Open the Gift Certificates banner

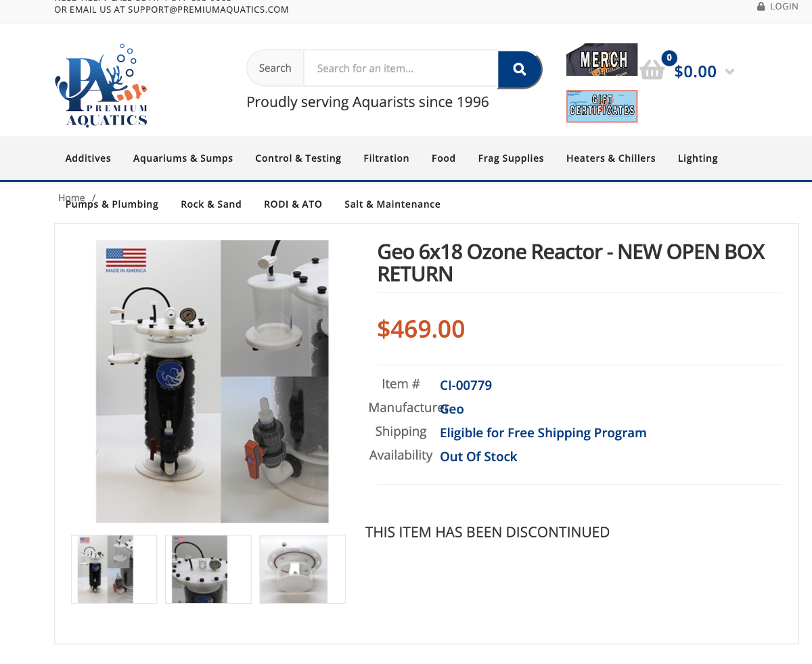coord(602,106)
